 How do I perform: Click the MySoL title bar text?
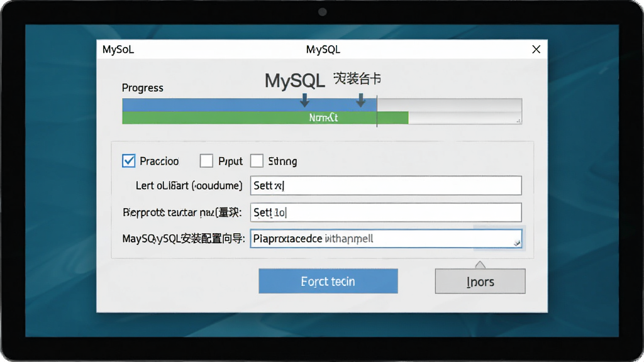point(118,49)
